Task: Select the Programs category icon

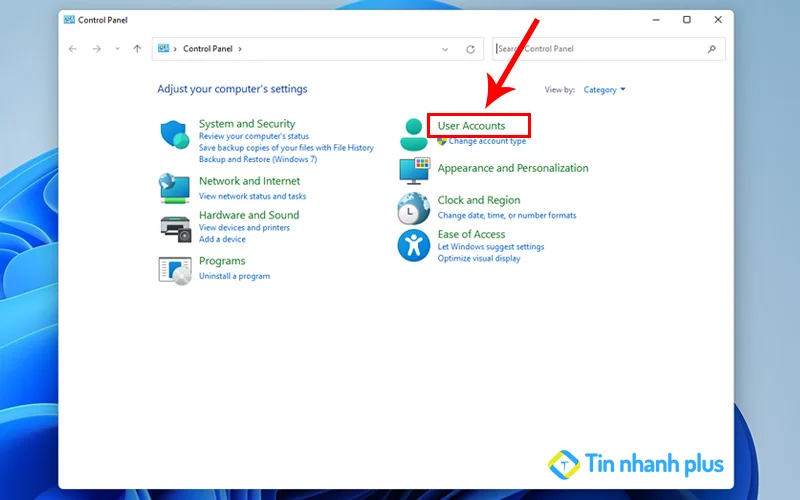Action: [174, 269]
